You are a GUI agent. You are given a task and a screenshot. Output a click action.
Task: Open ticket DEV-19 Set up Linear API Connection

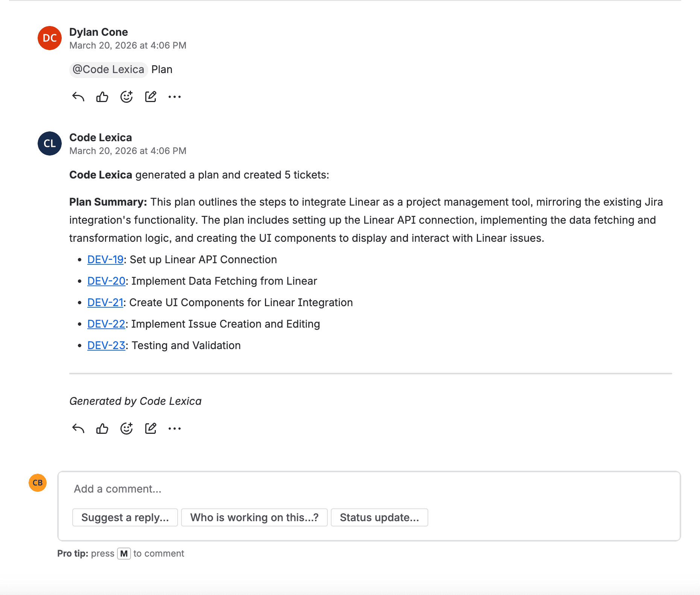105,259
